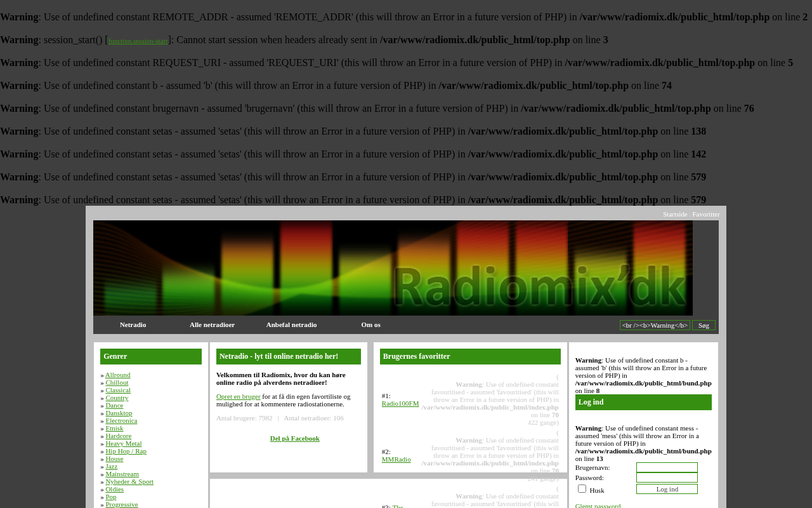This screenshot has height=508, width=812.
Task: Open the Om os menu item
Action: [370, 325]
